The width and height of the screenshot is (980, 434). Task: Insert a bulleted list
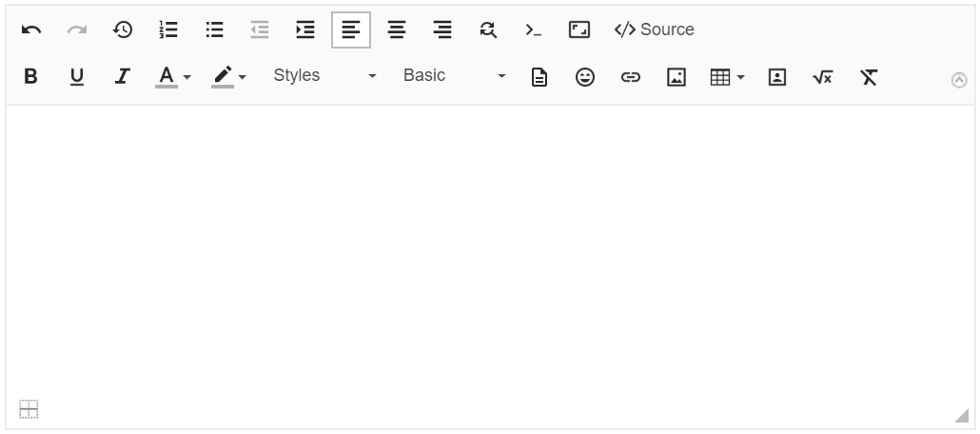[215, 30]
